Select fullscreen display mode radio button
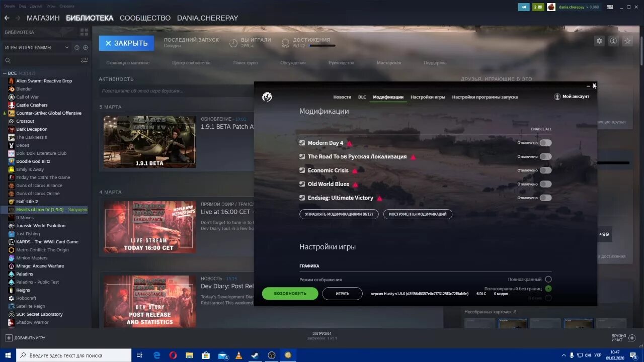The image size is (644, 362). 548,279
